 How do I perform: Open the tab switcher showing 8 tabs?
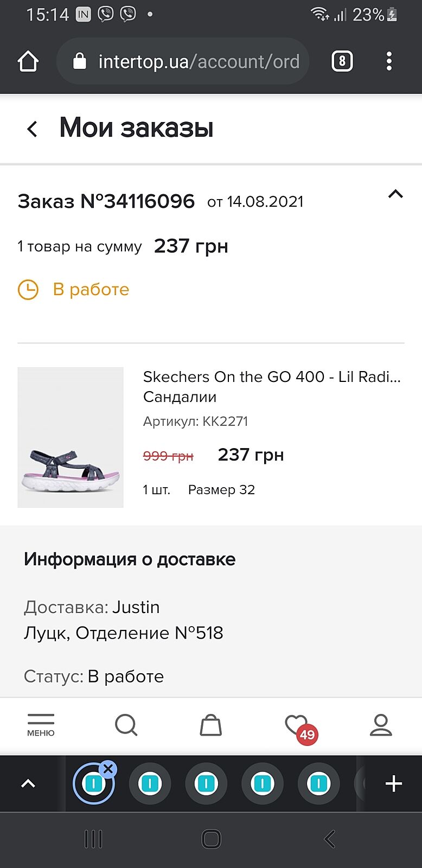click(342, 61)
